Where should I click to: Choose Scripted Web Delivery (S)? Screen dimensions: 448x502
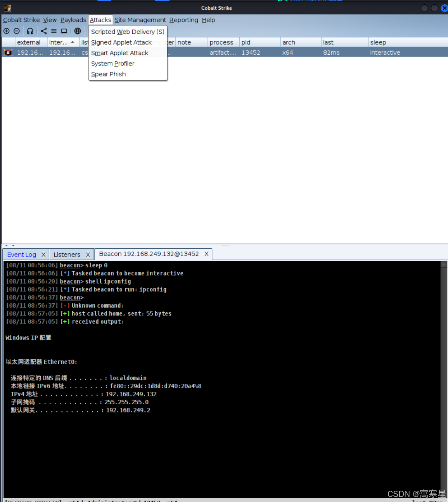[x=128, y=32]
